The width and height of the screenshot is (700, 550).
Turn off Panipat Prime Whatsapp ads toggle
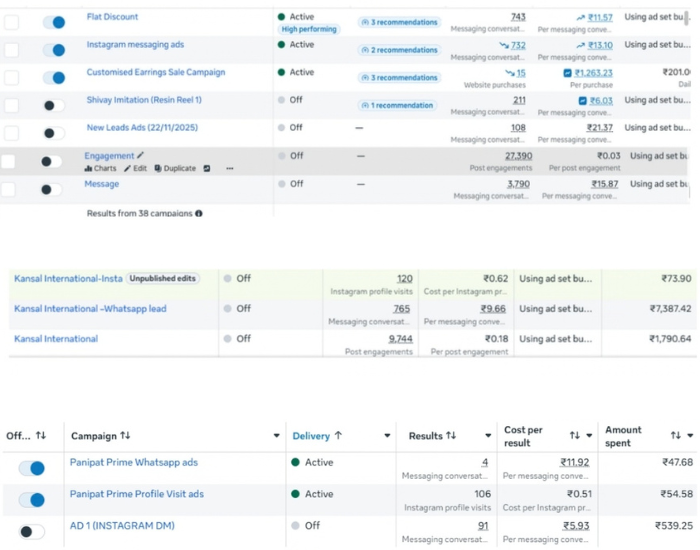[x=32, y=468]
